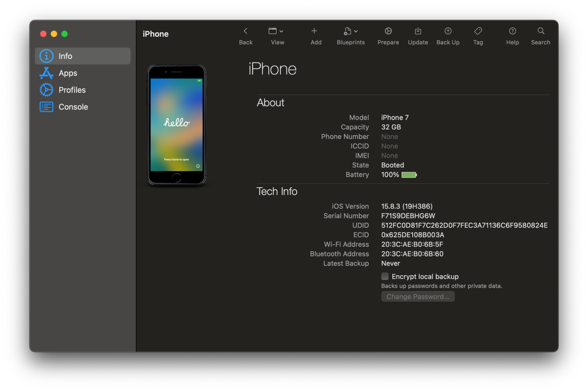Select the serial number F71S9DEBHG6W
588x391 pixels.
pyautogui.click(x=408, y=216)
